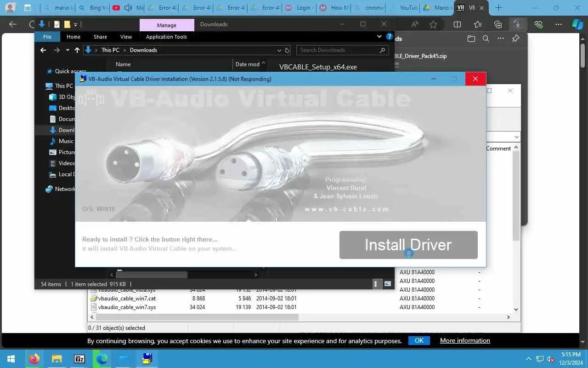The width and height of the screenshot is (588, 368).
Task: Open the File menu in File Explorer
Action: 47,37
